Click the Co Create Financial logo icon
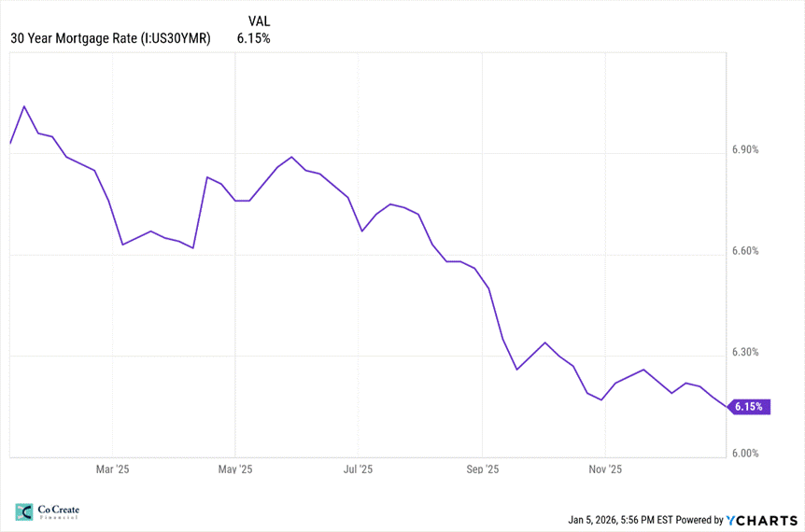The height and width of the screenshot is (532, 805). (24, 512)
